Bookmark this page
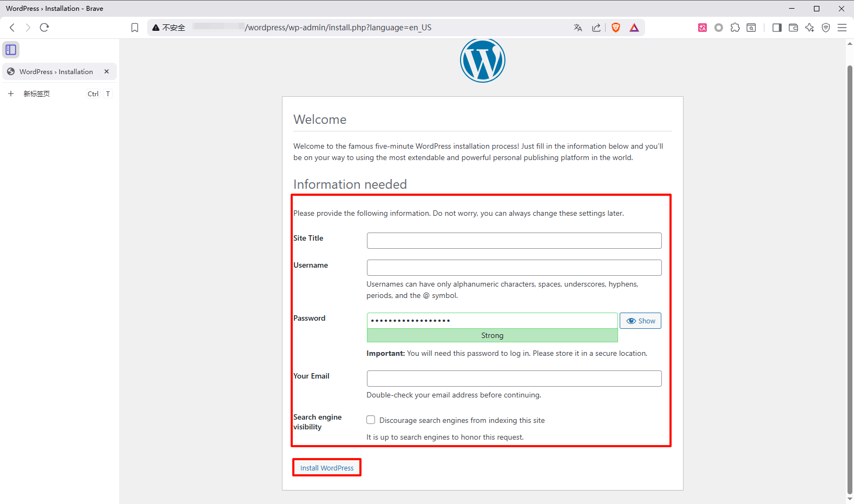 coord(135,28)
